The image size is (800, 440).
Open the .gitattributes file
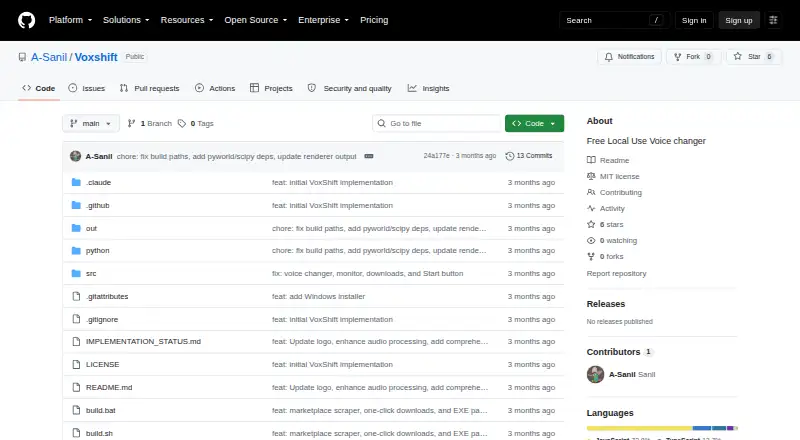click(x=107, y=297)
